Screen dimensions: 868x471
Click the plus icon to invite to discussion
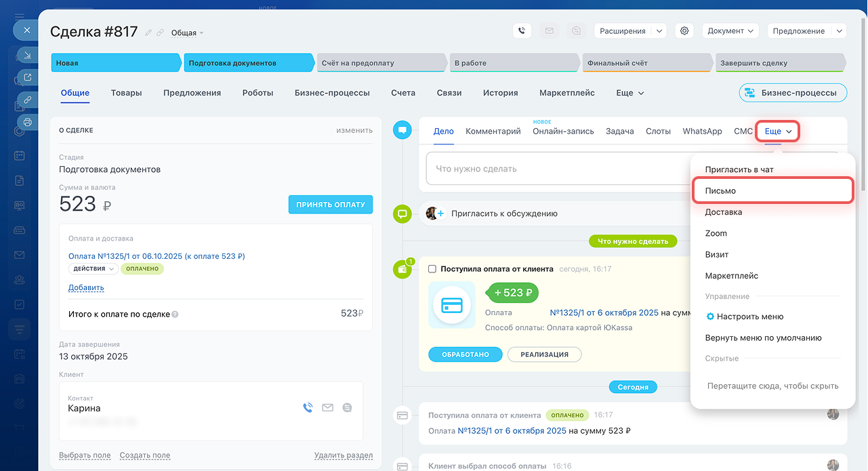pos(440,213)
